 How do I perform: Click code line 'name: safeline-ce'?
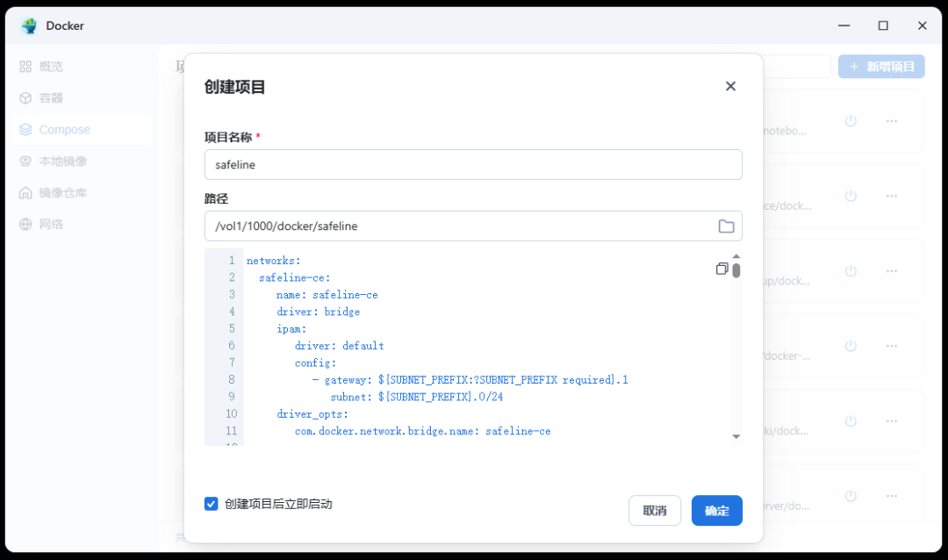click(327, 295)
